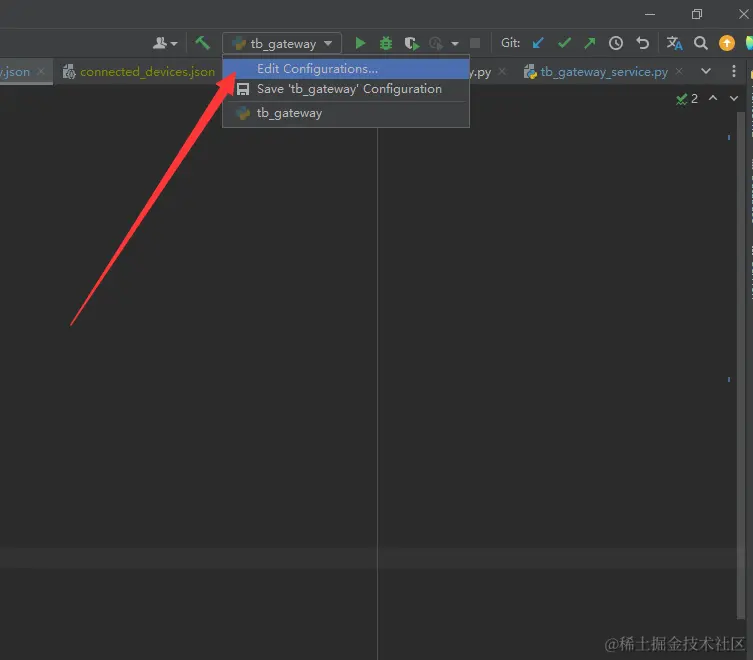Screen dimensions: 753x660
Task: Show hidden tabs chevron dropdown
Action: click(706, 71)
